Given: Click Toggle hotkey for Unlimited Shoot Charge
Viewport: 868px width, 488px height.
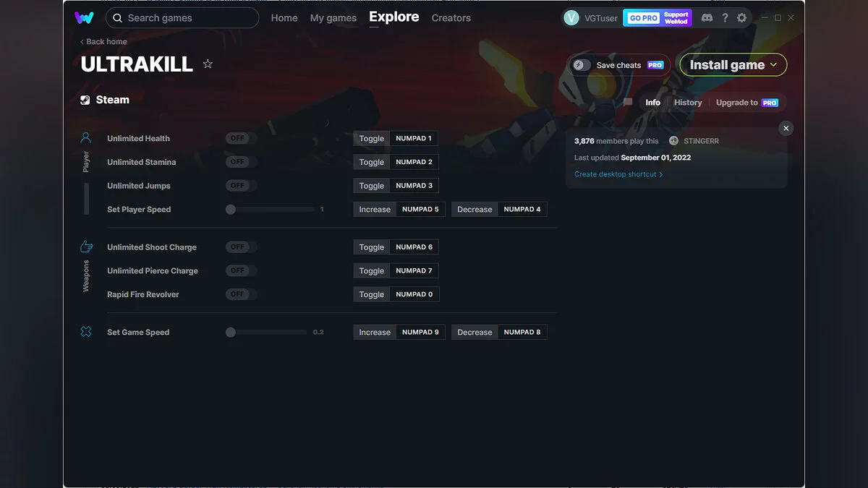Looking at the screenshot, I should (396, 247).
